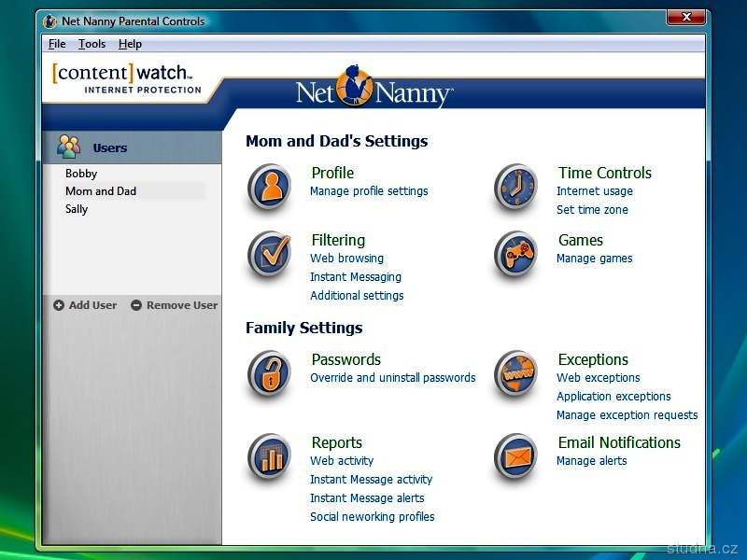
Task: Open the Web browsing filtering link
Action: (346, 259)
